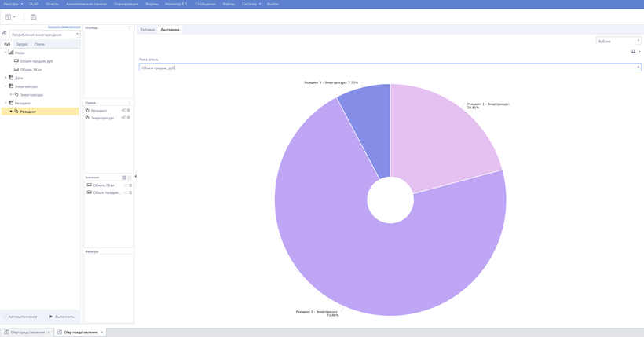The height and width of the screenshot is (337, 644).
Task: Click the print icon above the chart
Action: pos(633,52)
